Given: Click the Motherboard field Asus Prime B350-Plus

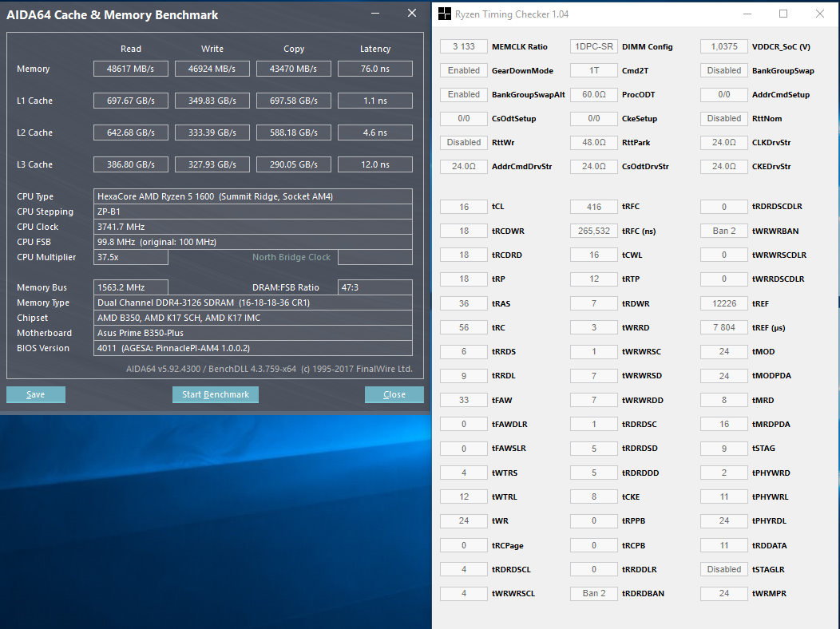Looking at the screenshot, I should pos(253,333).
